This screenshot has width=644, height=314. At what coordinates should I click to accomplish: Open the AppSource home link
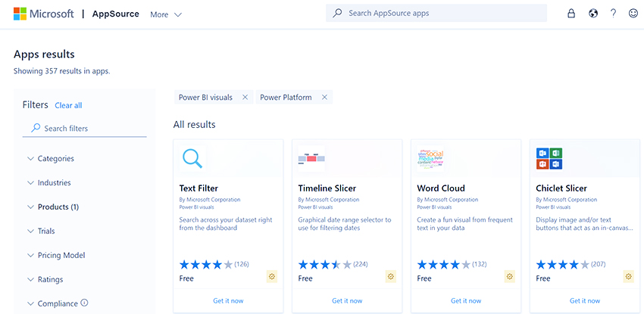tap(115, 14)
